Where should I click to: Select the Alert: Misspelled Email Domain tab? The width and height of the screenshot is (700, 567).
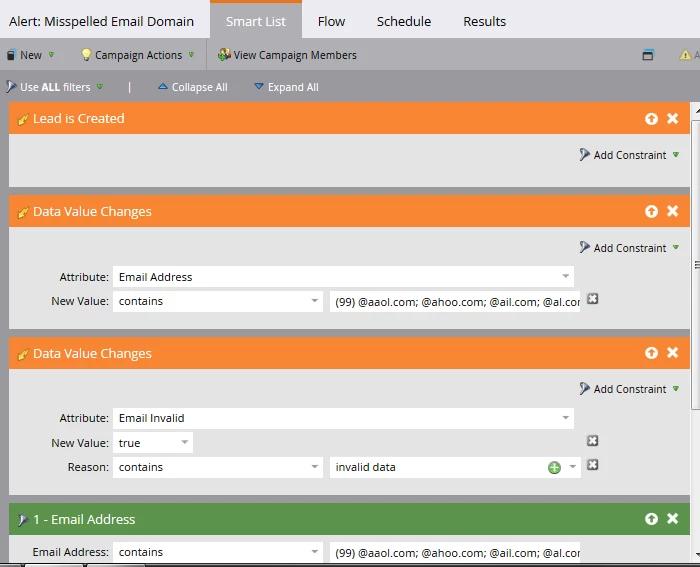pyautogui.click(x=101, y=21)
